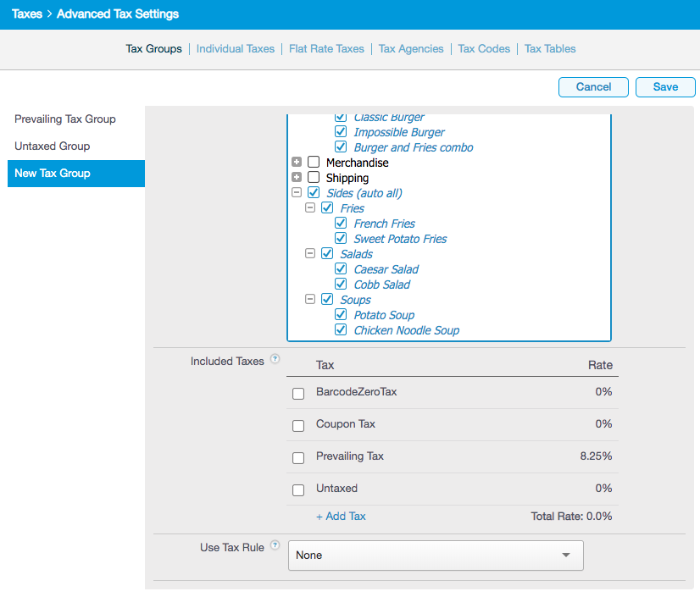Collapse the Salads subcategory
Image resolution: width=700 pixels, height=597 pixels.
(x=310, y=254)
